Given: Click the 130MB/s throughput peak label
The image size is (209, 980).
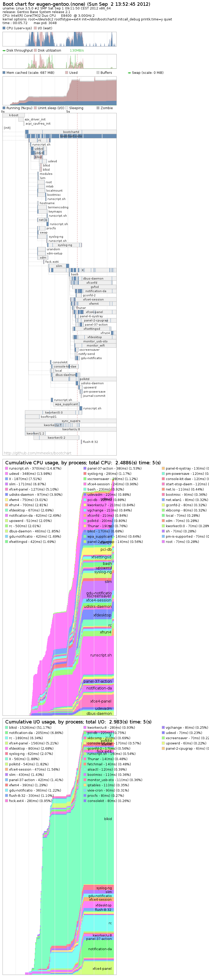Looking at the screenshot, I should coord(77,50).
